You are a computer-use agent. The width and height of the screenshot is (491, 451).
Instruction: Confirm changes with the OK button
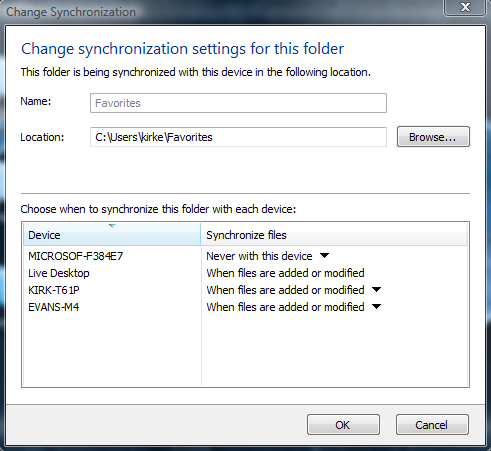[x=343, y=425]
